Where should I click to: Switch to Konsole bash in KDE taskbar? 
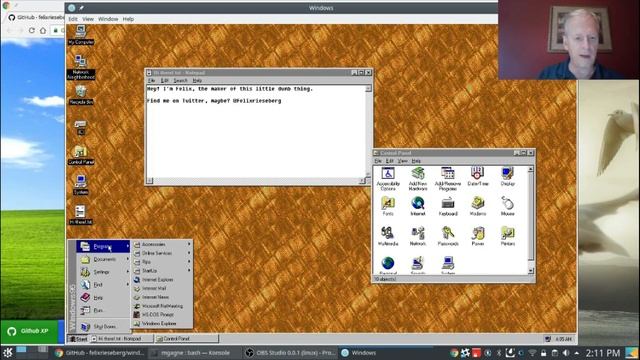(x=194, y=353)
